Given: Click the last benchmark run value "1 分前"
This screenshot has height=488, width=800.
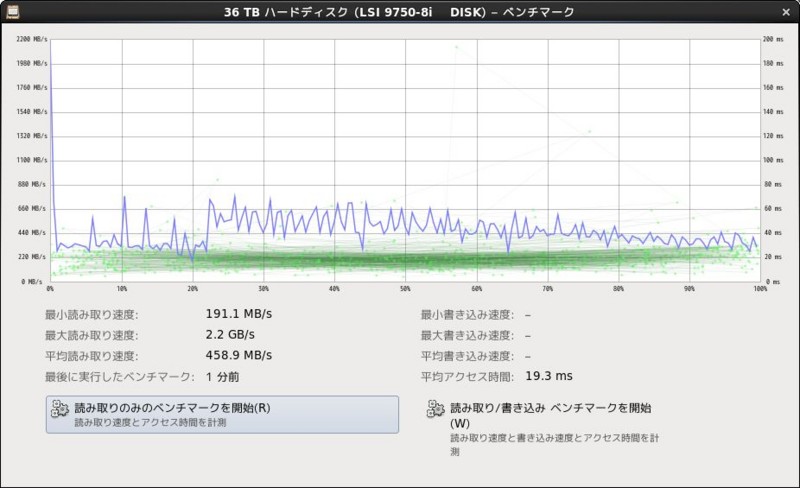Looking at the screenshot, I should coord(222,377).
